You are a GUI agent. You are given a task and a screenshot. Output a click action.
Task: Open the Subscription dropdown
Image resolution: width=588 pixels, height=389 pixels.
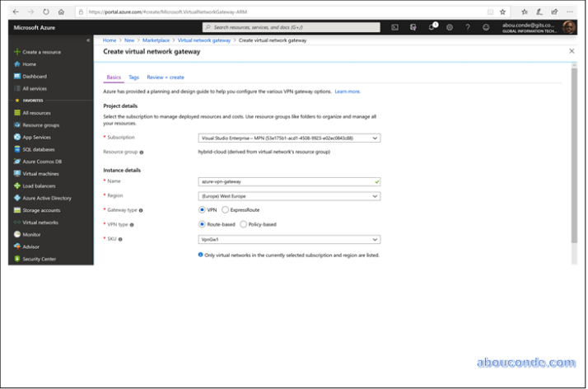click(x=289, y=138)
